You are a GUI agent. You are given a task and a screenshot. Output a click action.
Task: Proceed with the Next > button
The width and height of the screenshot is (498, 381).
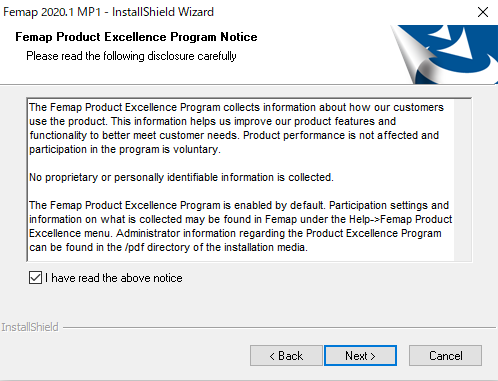(360, 356)
